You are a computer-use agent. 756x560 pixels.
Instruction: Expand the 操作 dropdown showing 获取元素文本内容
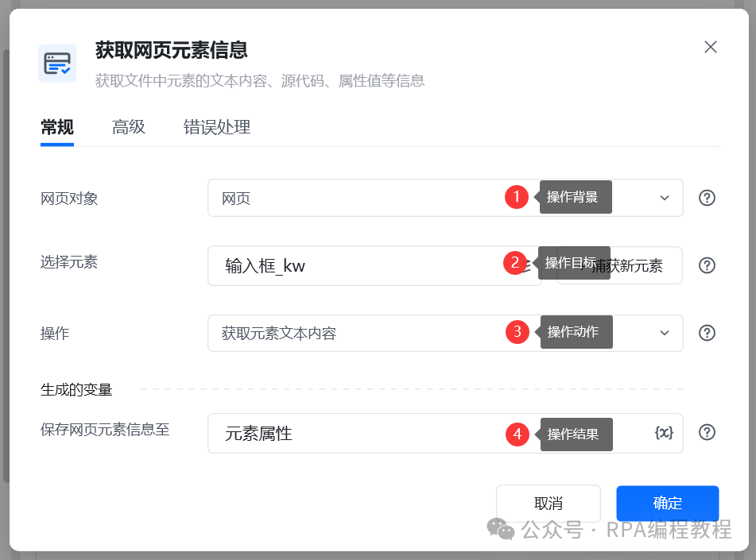445,333
